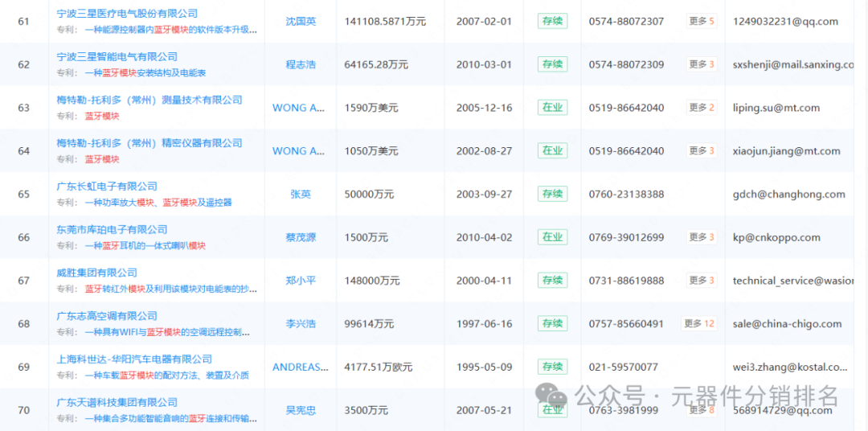The image size is (868, 431).
Task: Open patent 一种蓝牙耳机的一体式喇叭模块
Action: click(145, 246)
